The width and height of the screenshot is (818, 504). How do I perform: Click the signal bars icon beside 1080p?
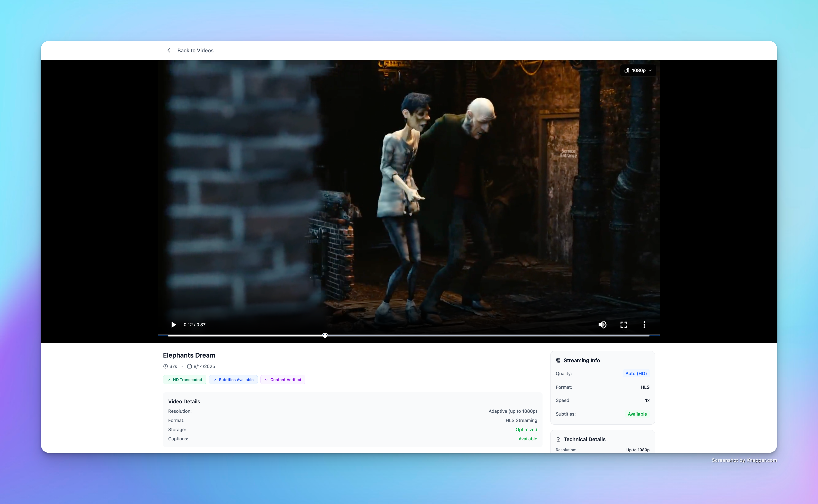[x=627, y=70]
